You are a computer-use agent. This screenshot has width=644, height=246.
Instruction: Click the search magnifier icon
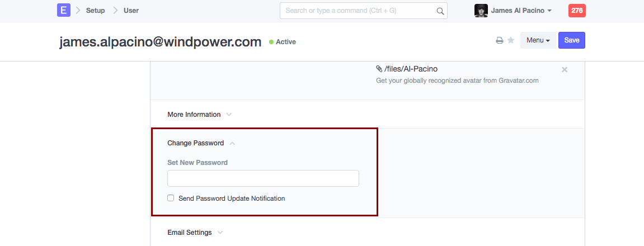[x=440, y=11]
